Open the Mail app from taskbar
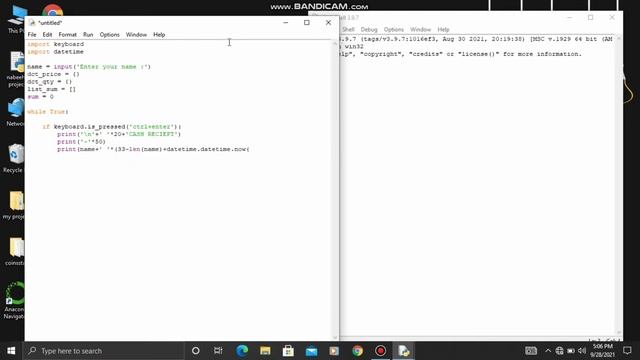Image resolution: width=640 pixels, height=360 pixels. [x=311, y=351]
